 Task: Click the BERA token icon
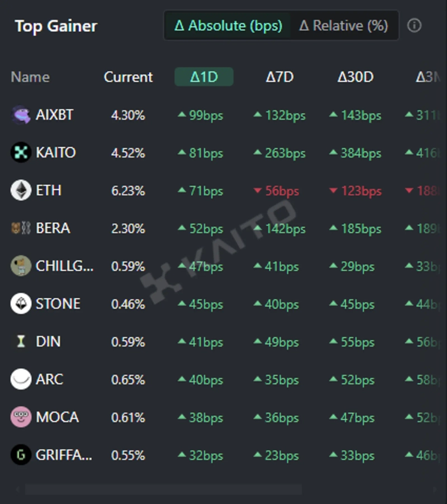21,228
